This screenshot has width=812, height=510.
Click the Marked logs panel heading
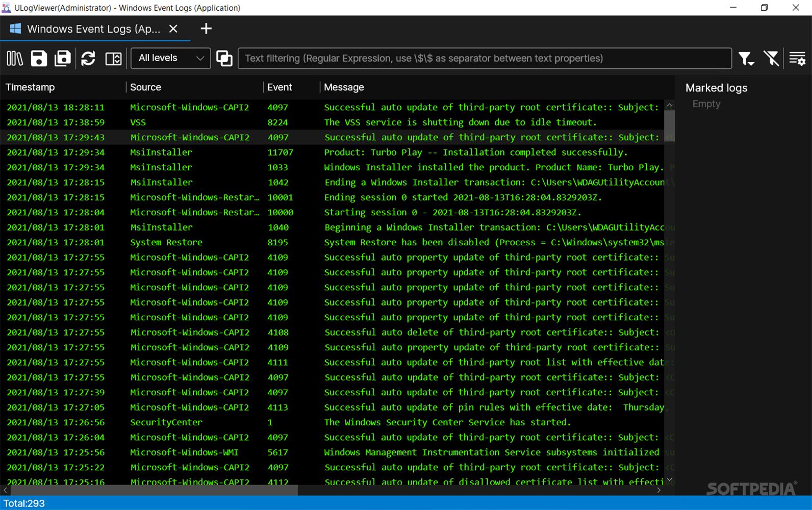716,88
